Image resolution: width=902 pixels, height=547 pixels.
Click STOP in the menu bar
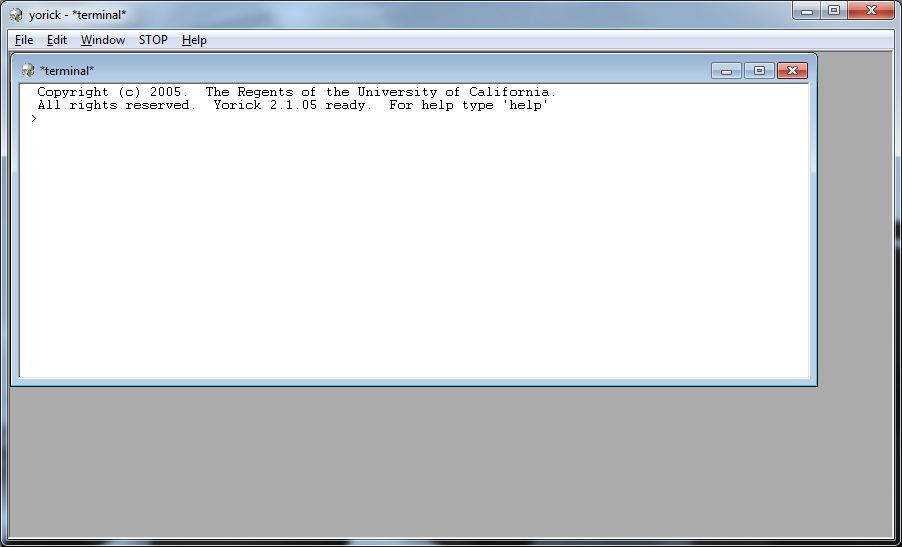(153, 40)
